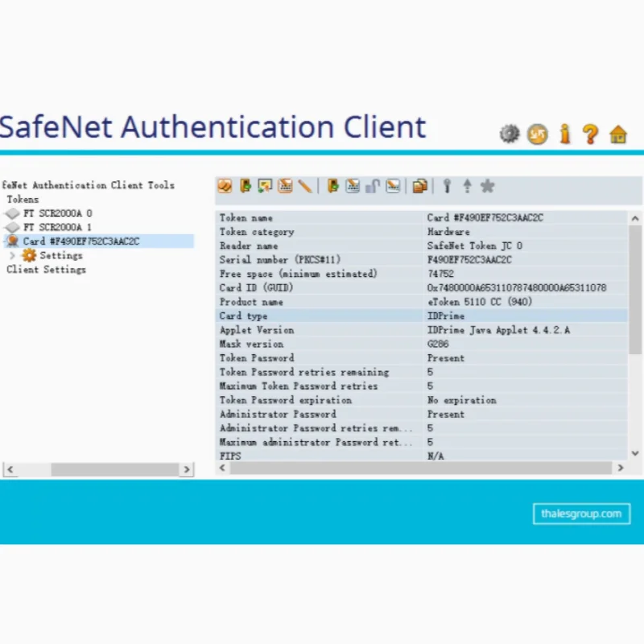Expand the Settings tree node arrow
The height and width of the screenshot is (644, 644).
tap(12, 255)
